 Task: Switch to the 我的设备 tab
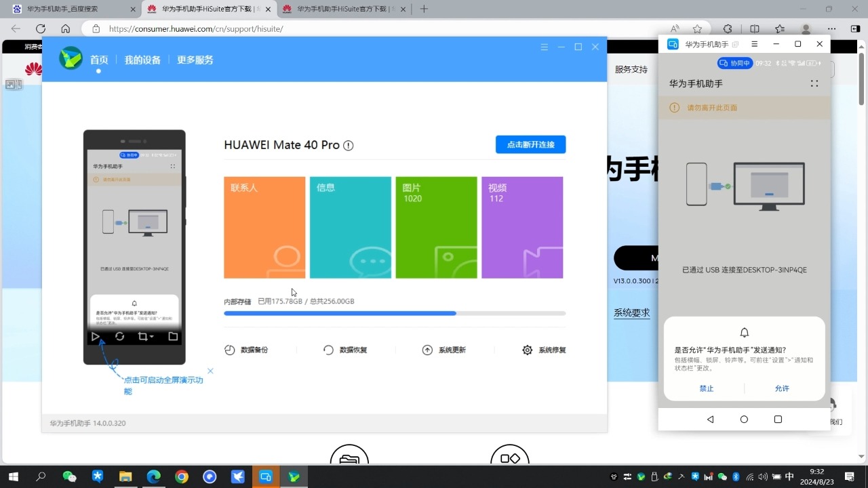coord(142,60)
